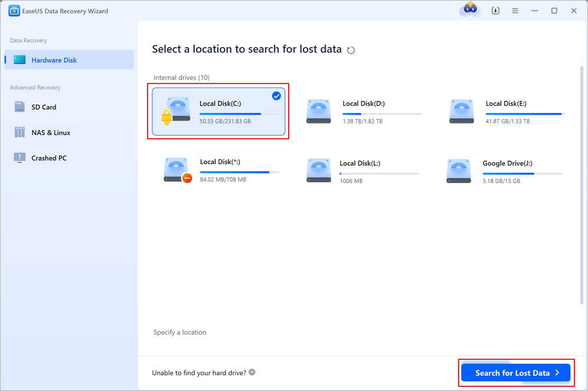Click the 41.87 GB/1.33 TB size text
This screenshot has height=391, width=588.
(507, 121)
